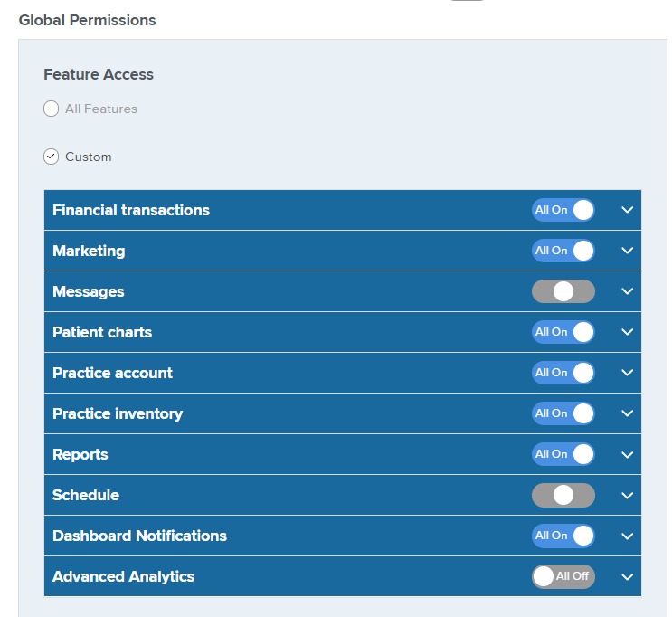The width and height of the screenshot is (672, 617).
Task: Expand the Advanced Analytics chevron
Action: click(x=628, y=576)
